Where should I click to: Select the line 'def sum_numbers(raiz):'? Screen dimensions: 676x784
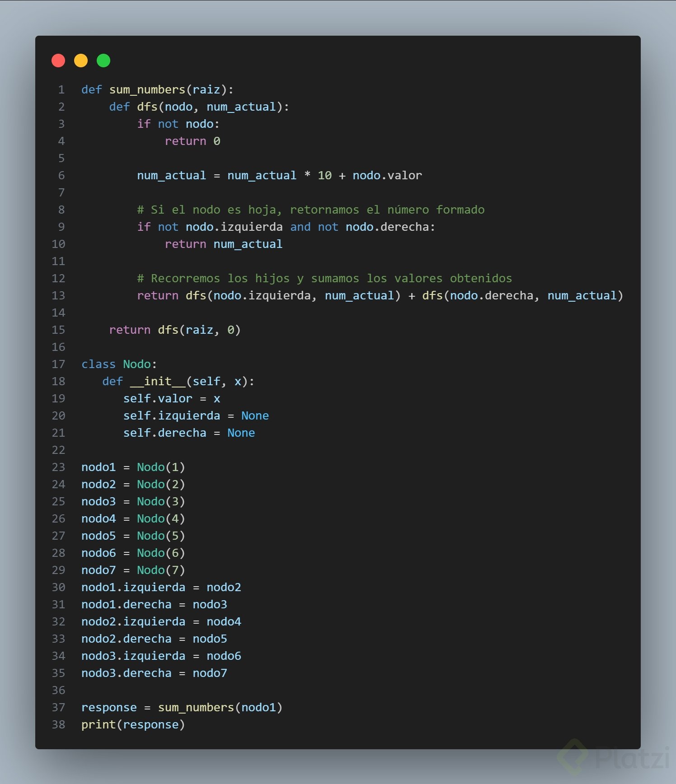point(157,89)
